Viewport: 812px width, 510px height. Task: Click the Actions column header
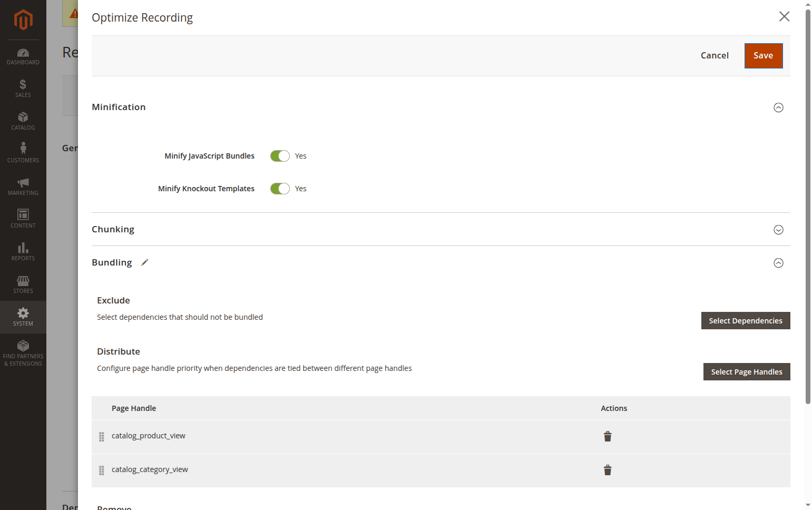[614, 408]
